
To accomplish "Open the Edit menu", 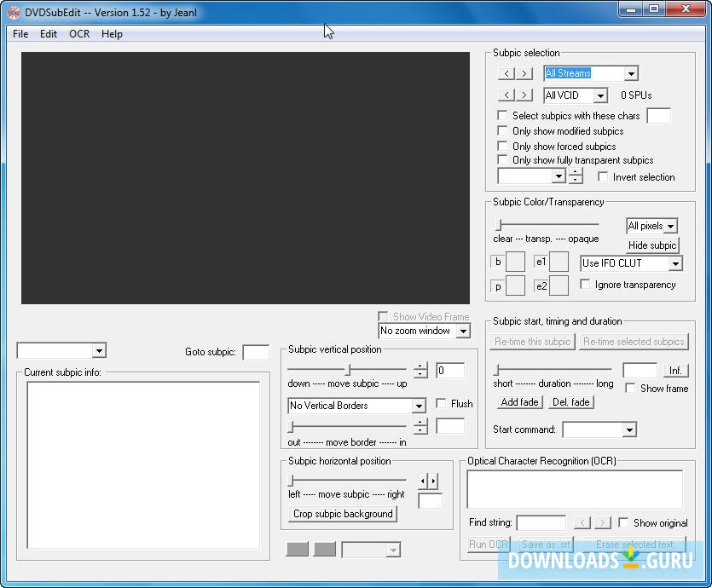I will (48, 34).
